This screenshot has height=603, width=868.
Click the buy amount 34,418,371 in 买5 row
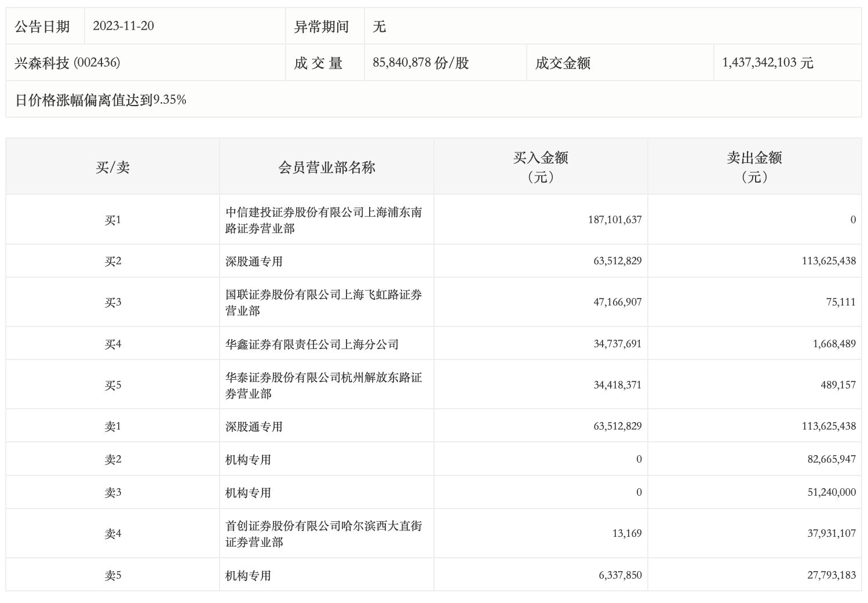tap(617, 385)
